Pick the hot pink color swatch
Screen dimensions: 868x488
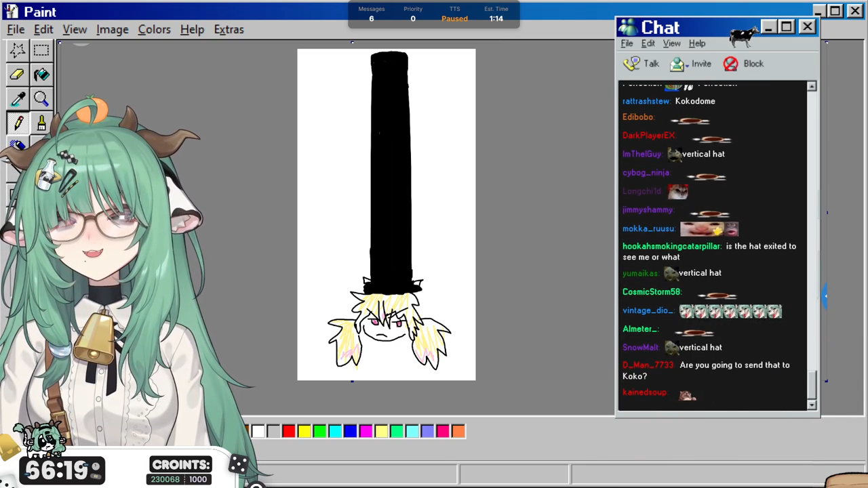443,431
